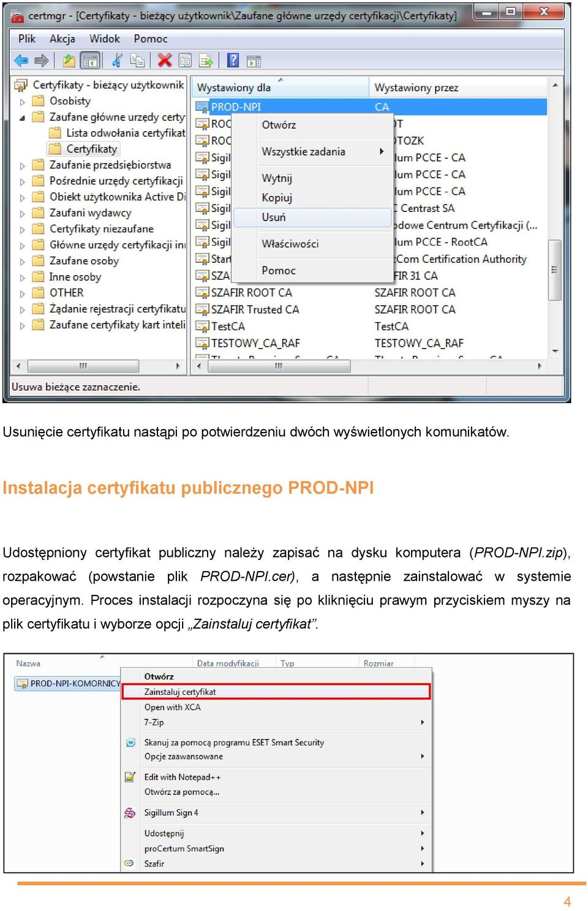The height and width of the screenshot is (911, 588).
Task: Click the certificate icon beside TESTOWY_CA_RAF
Action: point(202,343)
